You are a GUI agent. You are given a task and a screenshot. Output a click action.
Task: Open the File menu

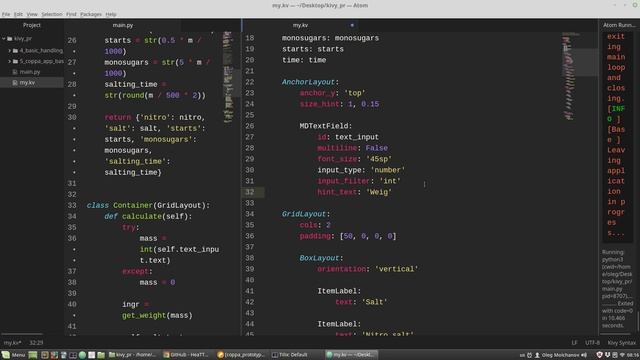pyautogui.click(x=6, y=14)
